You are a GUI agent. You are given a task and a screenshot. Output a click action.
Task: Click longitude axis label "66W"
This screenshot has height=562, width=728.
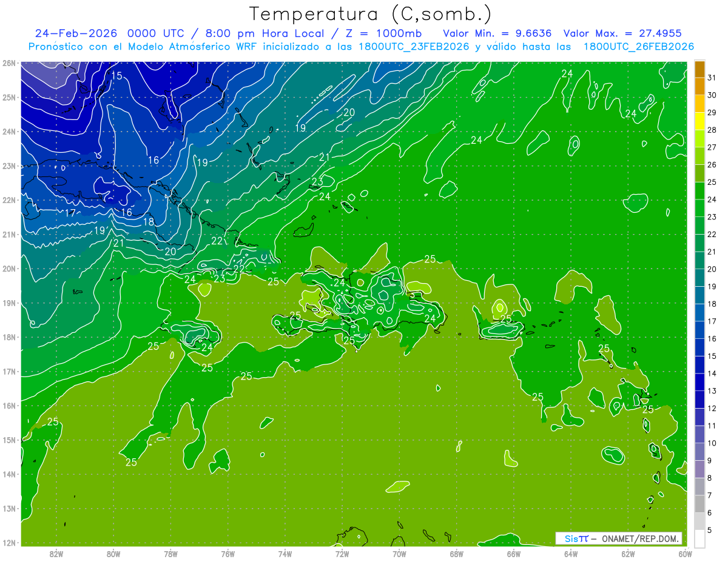click(x=513, y=554)
